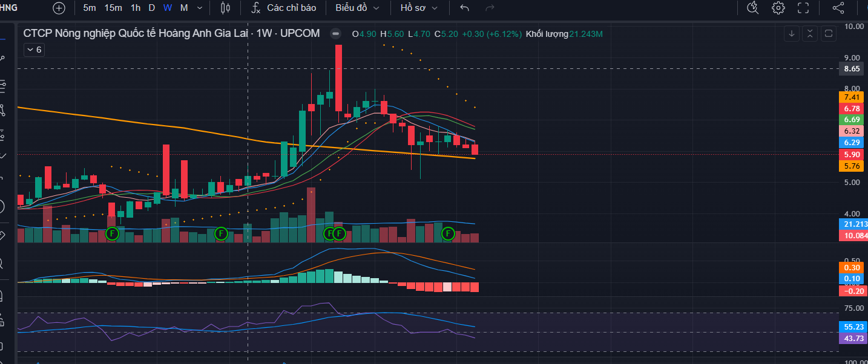868x364 pixels.
Task: Click the blue 0.10 MACD label
Action: click(852, 279)
